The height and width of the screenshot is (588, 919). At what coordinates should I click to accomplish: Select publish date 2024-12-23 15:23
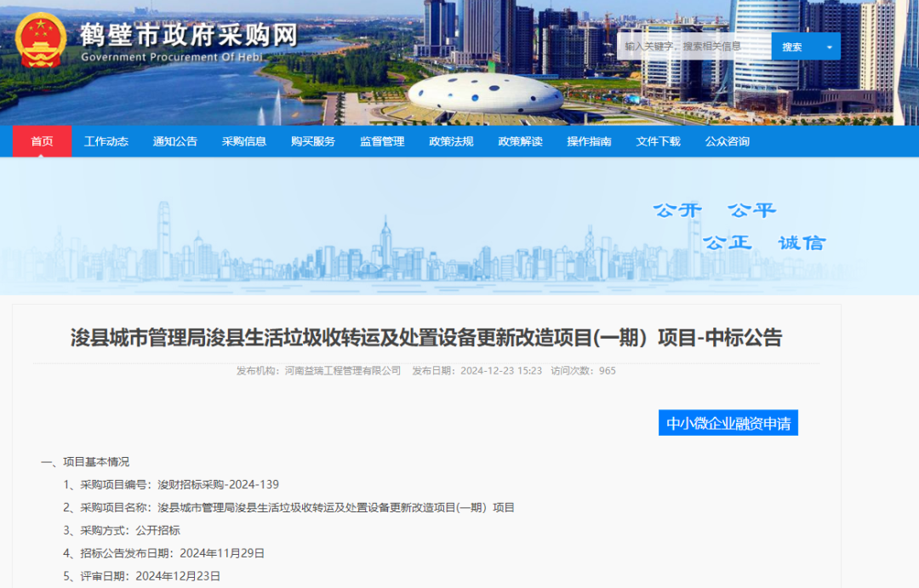501,370
